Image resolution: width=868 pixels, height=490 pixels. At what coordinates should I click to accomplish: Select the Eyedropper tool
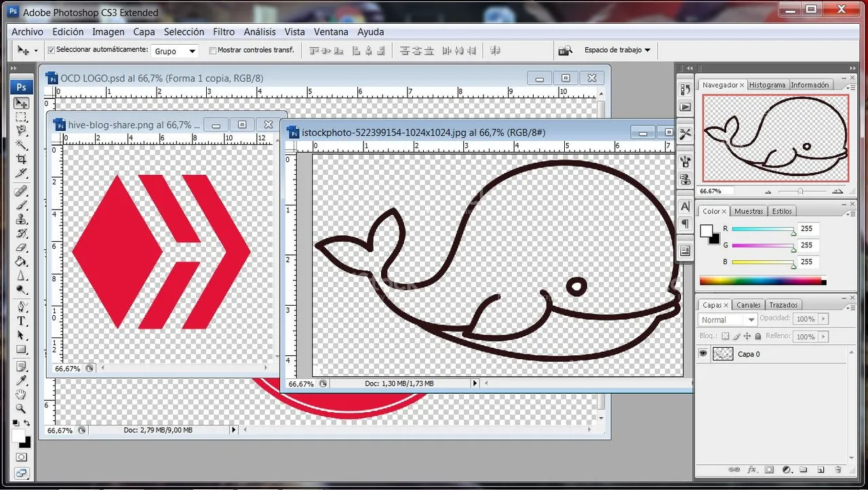(22, 380)
